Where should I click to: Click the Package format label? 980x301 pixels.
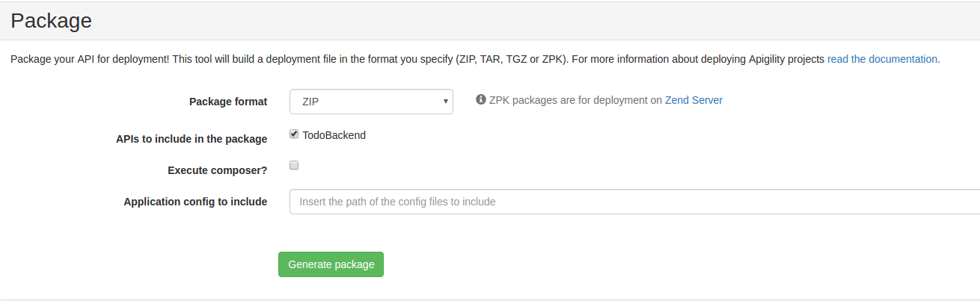click(x=228, y=102)
